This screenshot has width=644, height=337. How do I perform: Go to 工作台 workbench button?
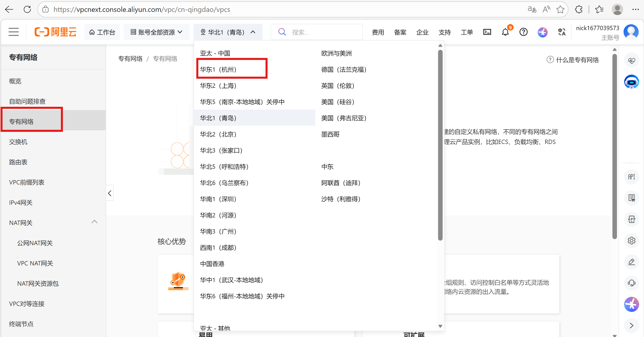click(102, 32)
